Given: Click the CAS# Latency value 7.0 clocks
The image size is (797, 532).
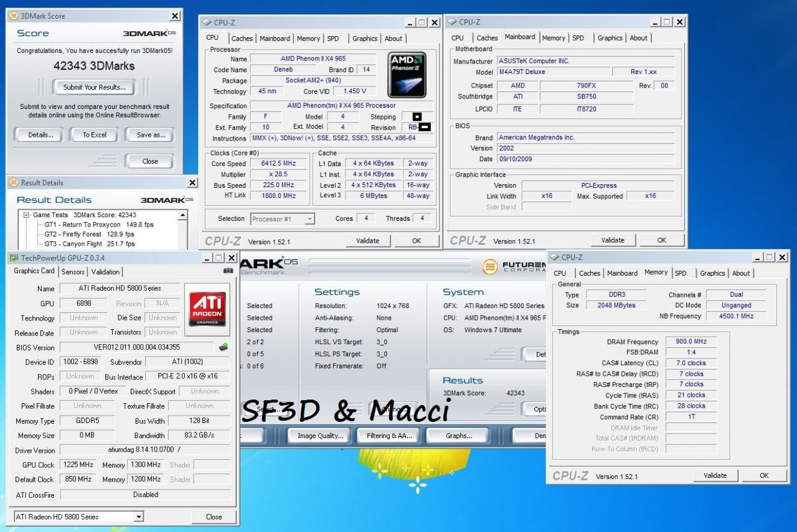Looking at the screenshot, I should point(691,363).
